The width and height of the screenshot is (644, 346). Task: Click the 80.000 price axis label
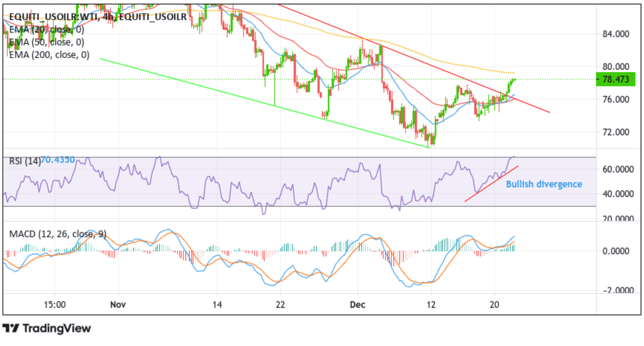[616, 67]
